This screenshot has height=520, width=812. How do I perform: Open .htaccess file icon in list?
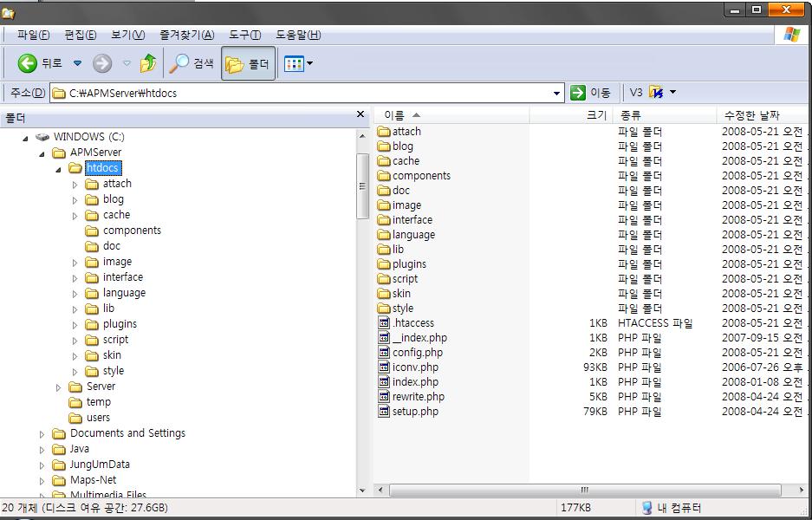tap(384, 322)
